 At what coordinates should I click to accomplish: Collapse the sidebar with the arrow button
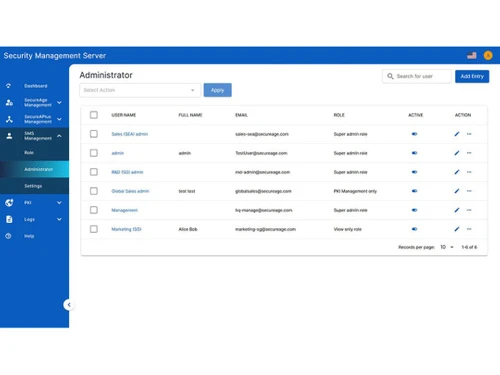[x=69, y=305]
